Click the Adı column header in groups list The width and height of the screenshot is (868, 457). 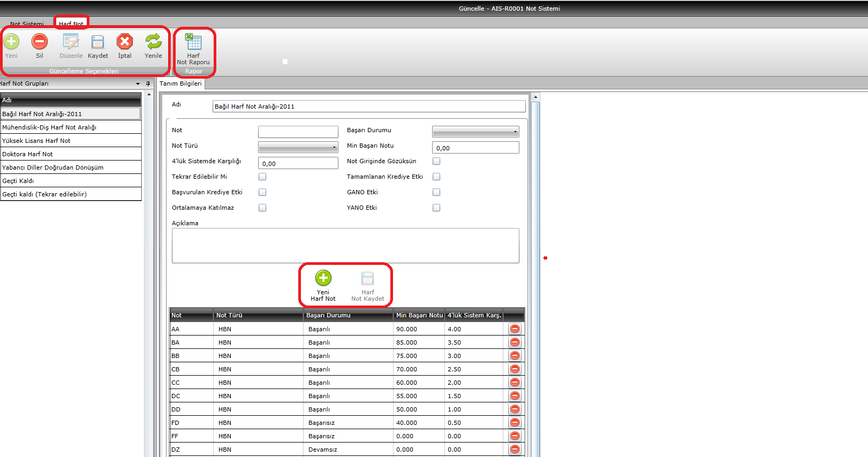pos(71,100)
